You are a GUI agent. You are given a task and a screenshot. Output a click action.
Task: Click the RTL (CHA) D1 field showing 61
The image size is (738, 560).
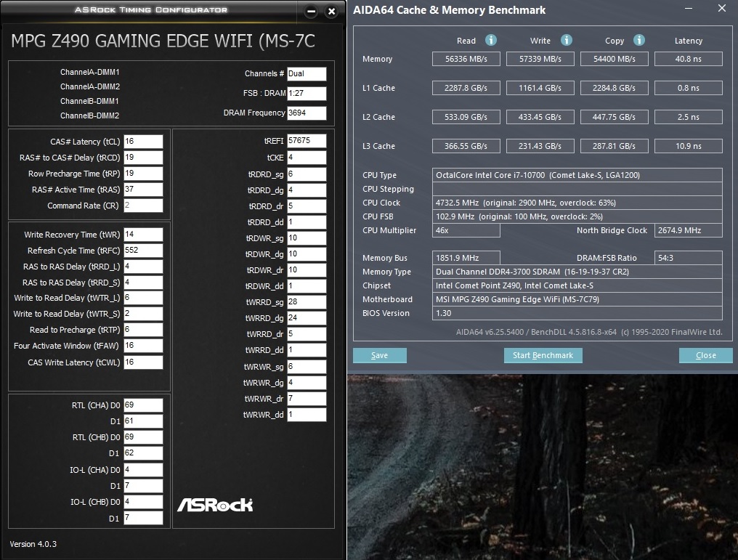(143, 421)
